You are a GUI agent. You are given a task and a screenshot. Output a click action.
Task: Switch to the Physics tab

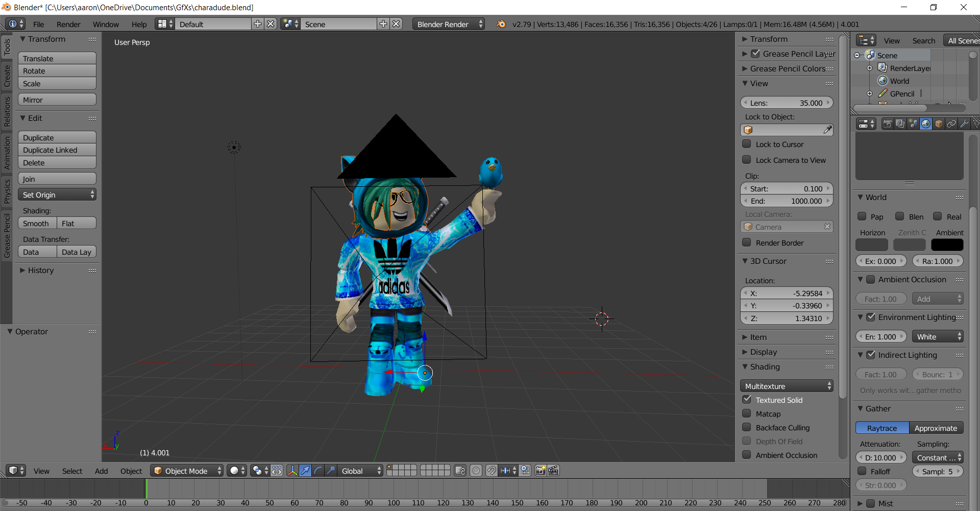click(x=7, y=191)
